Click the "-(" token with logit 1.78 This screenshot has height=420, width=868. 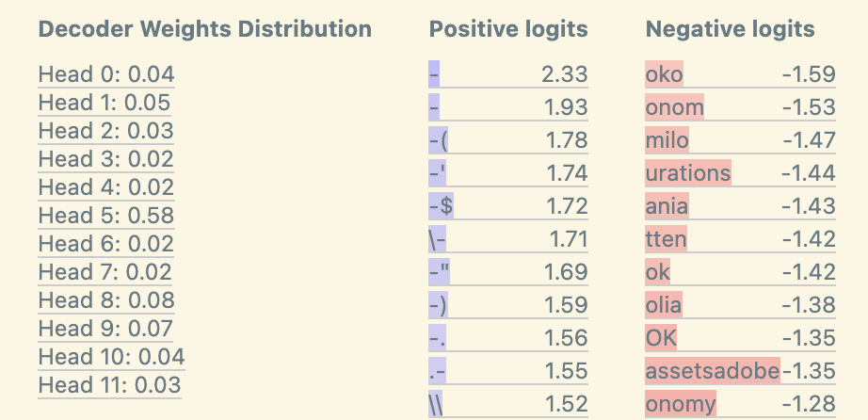click(438, 140)
